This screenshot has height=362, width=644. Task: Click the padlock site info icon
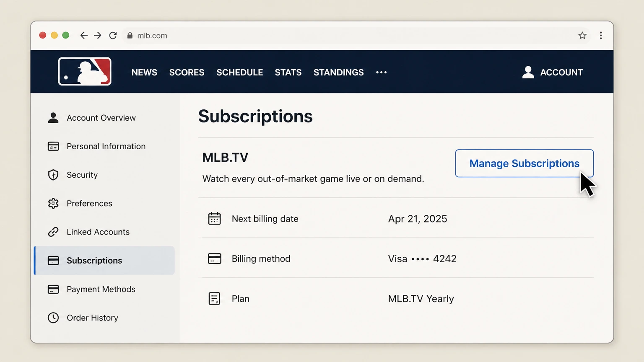click(x=130, y=36)
